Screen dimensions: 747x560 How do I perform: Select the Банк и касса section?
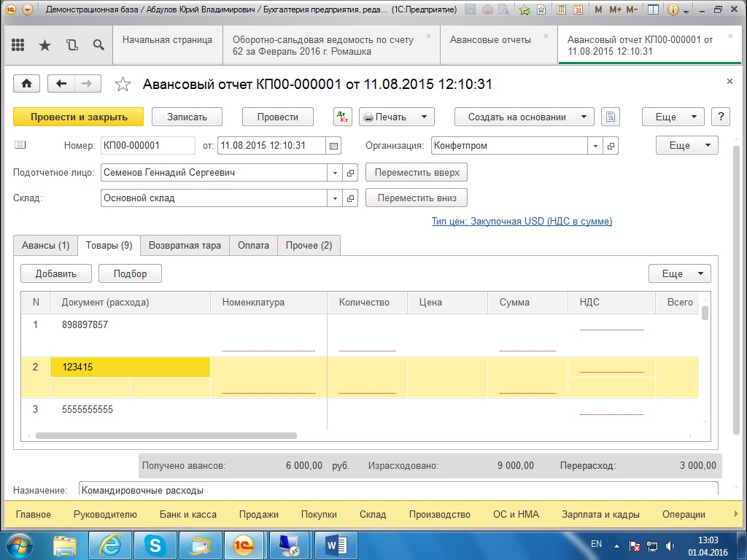pos(187,514)
